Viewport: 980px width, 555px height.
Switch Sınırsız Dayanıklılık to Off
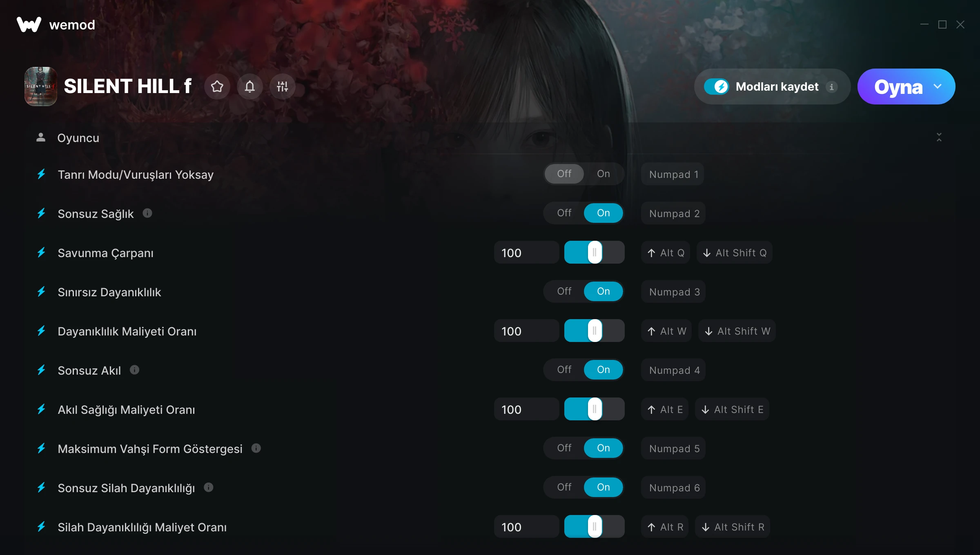(x=564, y=291)
